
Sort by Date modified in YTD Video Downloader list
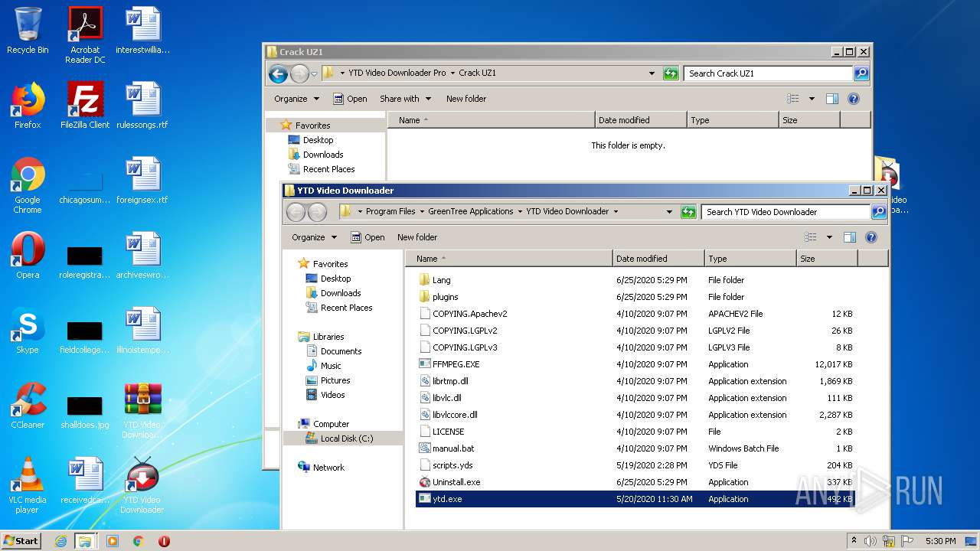point(658,259)
